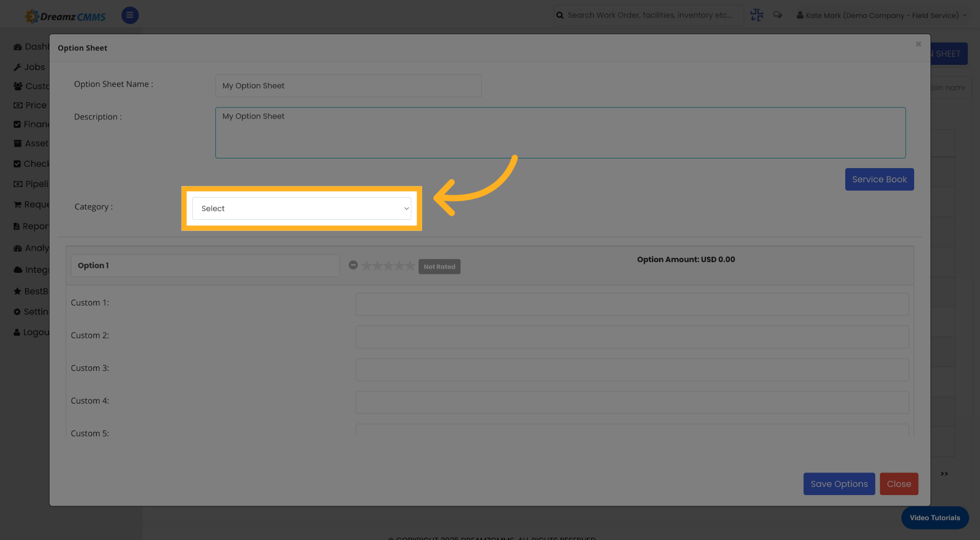Open Jobs in the sidebar
The image size is (980, 540).
click(x=30, y=67)
